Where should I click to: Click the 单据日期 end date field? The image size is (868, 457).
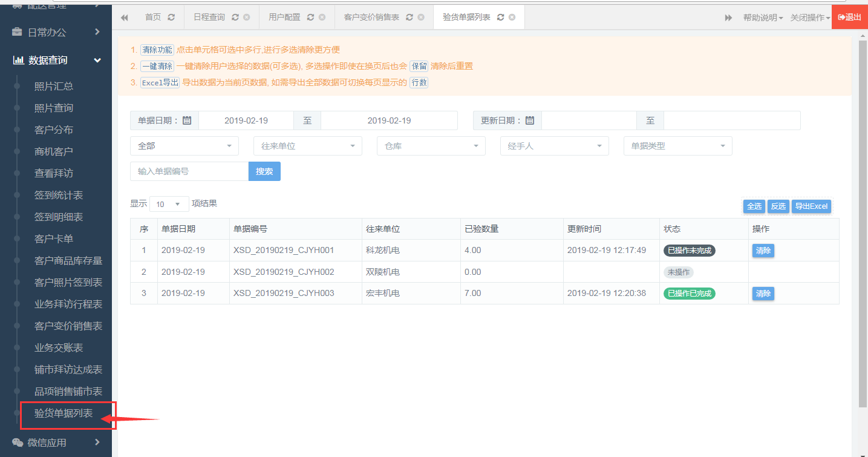tap(389, 120)
